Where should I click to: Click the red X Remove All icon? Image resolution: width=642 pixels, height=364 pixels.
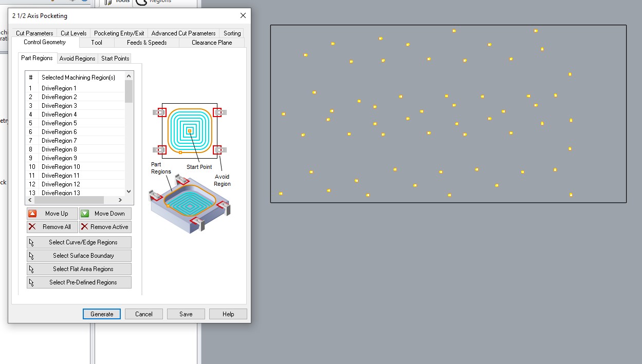click(32, 227)
